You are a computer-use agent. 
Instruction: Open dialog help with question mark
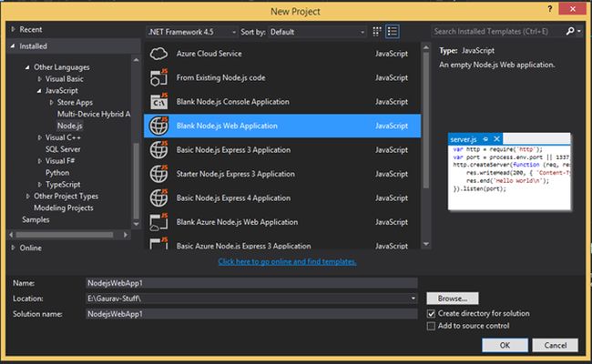(x=550, y=9)
